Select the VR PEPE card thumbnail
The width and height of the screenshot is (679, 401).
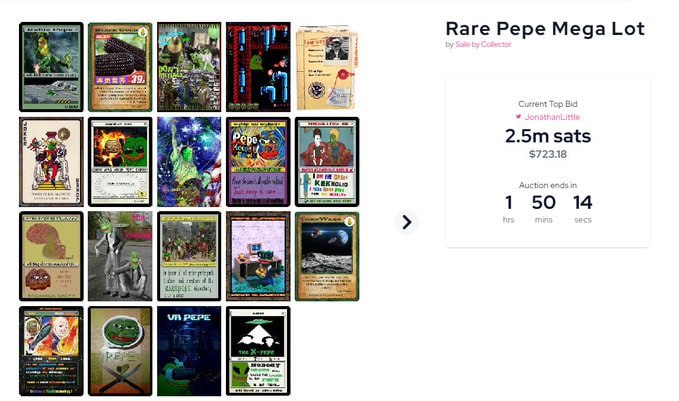tap(189, 351)
